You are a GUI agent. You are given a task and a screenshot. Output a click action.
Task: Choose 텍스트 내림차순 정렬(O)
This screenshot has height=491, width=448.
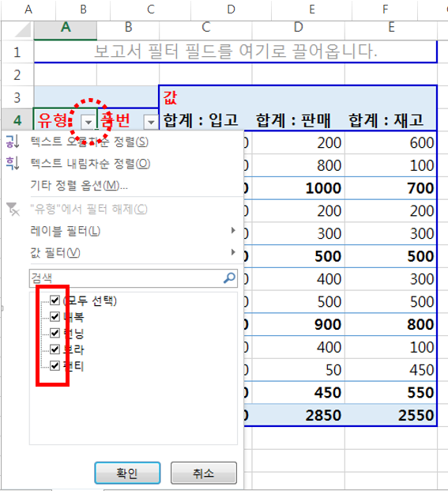(x=90, y=164)
